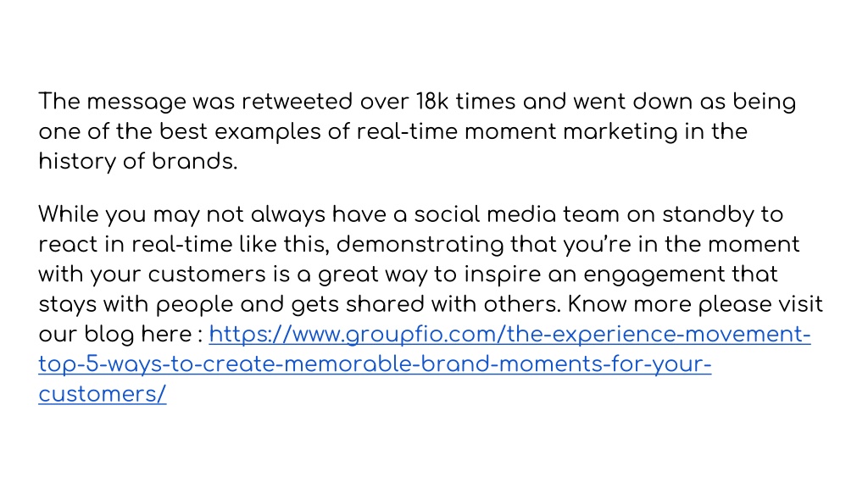The image size is (868, 488).
Task: Click the word "demonstrating" in the paragraph
Action: (x=420, y=245)
